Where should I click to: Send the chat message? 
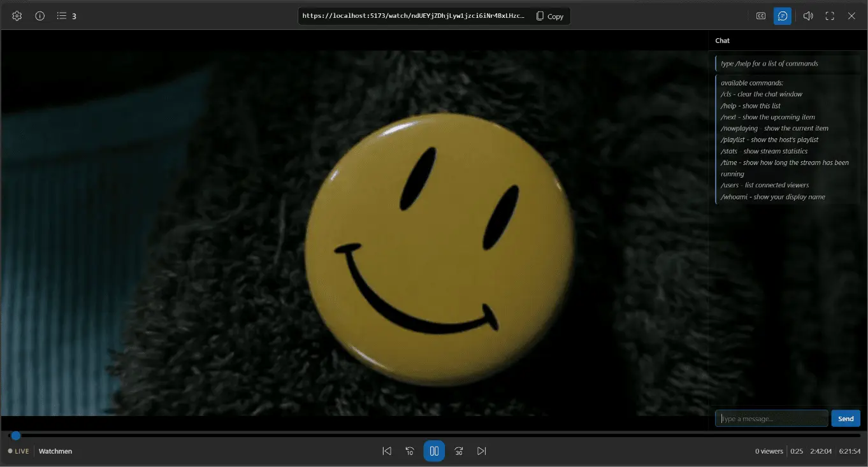pyautogui.click(x=846, y=419)
